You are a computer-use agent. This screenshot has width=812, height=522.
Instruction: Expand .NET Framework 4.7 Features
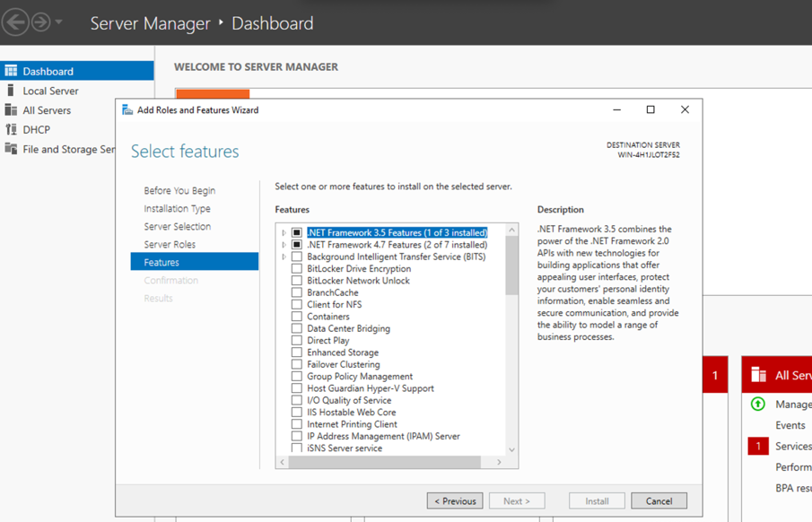click(284, 244)
